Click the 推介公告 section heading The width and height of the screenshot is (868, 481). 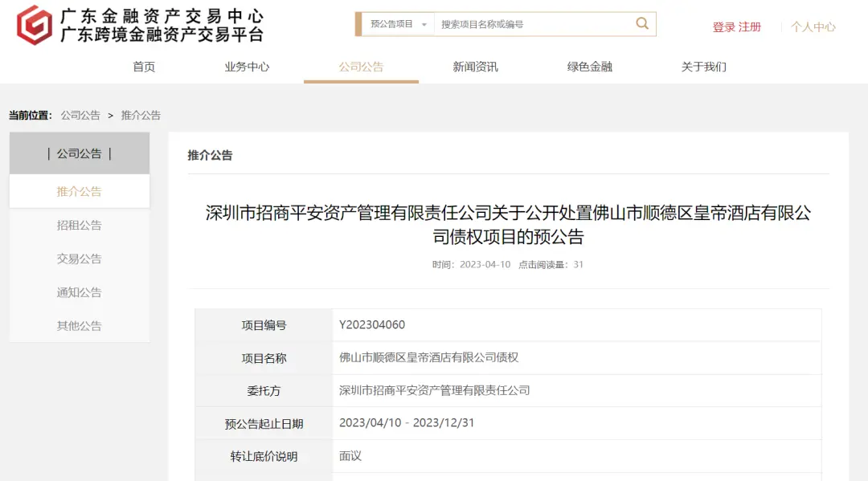[x=210, y=155]
